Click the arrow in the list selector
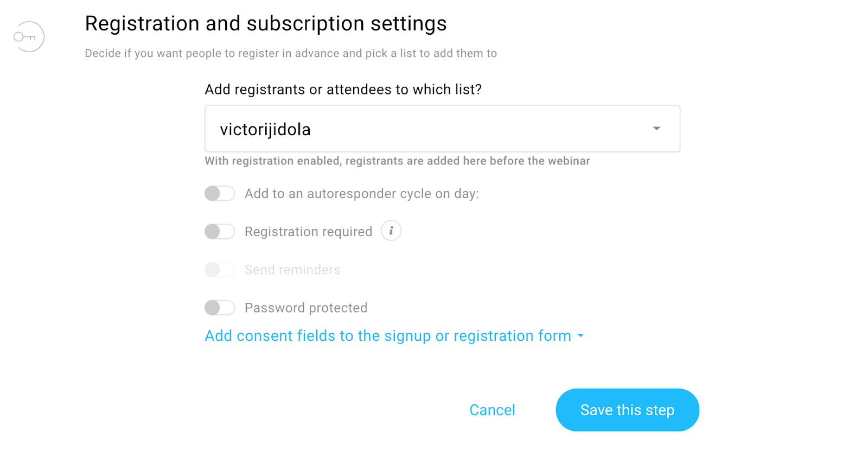The image size is (868, 458). (656, 129)
